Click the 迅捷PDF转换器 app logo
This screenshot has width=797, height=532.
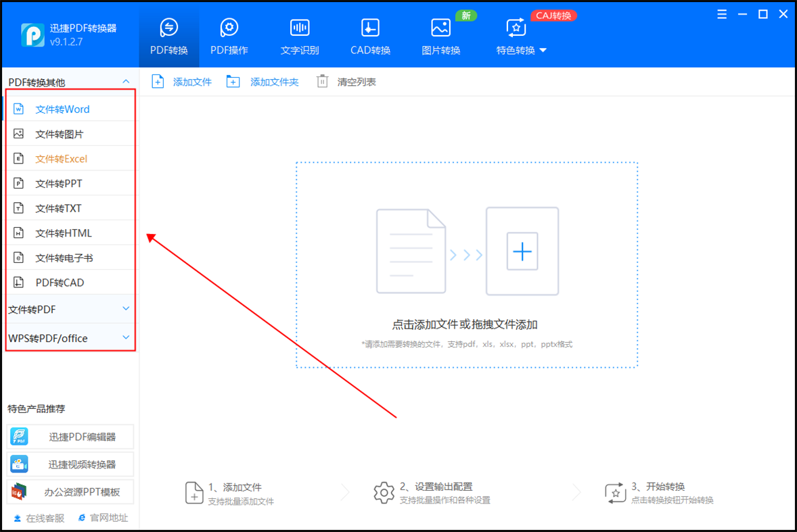point(33,35)
